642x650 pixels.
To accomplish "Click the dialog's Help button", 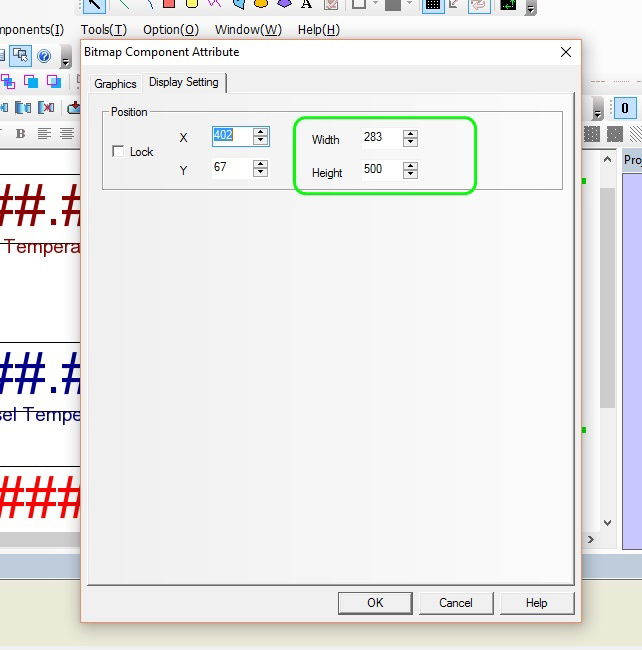I will [x=536, y=603].
